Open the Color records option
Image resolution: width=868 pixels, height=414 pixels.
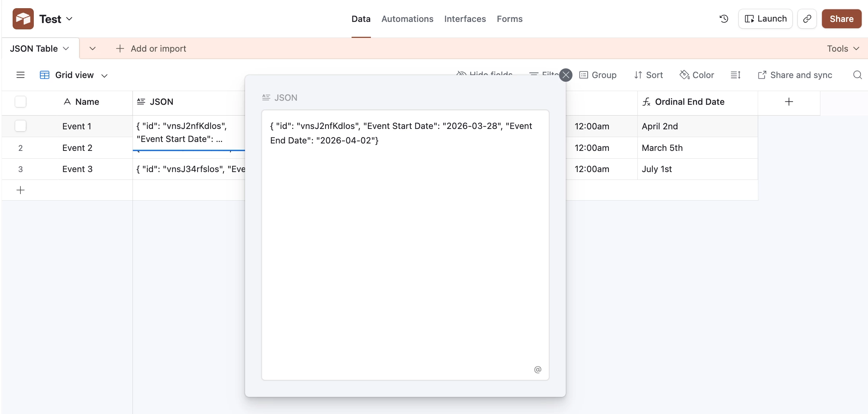[697, 75]
